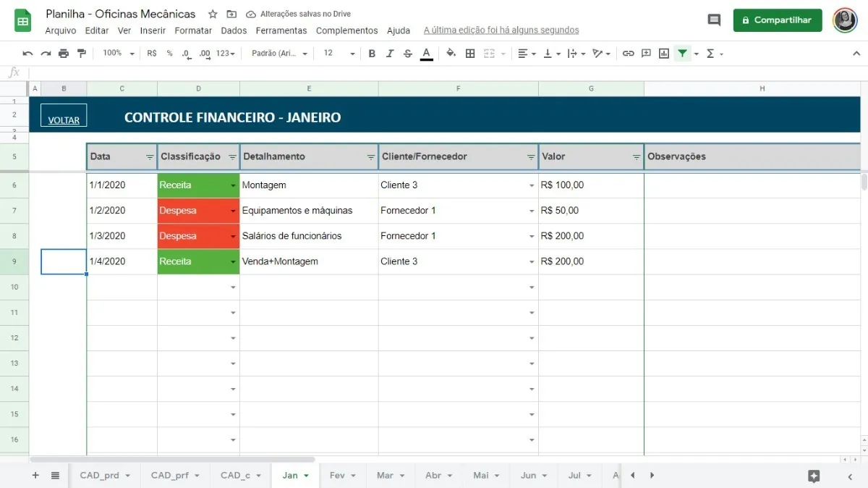Click the borders grid icon
The image size is (868, 488).
tap(470, 54)
